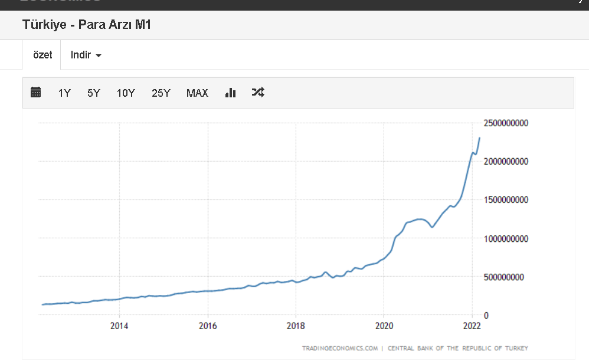The height and width of the screenshot is (364, 589).
Task: Click the 0 y-axis label
Action: 486,316
